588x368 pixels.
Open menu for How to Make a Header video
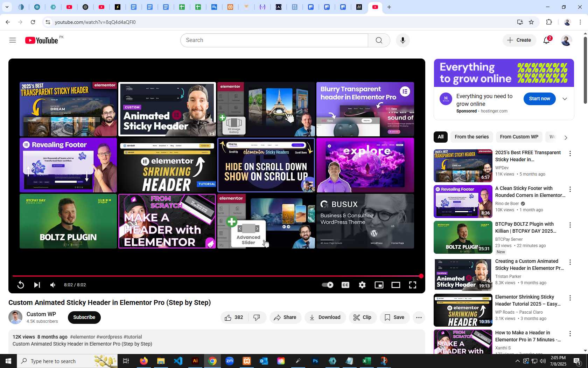coord(570,334)
